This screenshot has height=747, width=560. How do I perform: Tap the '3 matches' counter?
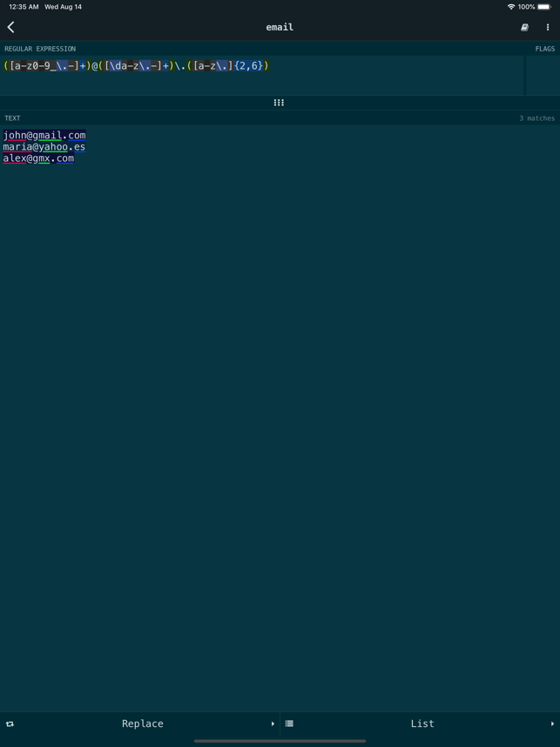tap(537, 118)
